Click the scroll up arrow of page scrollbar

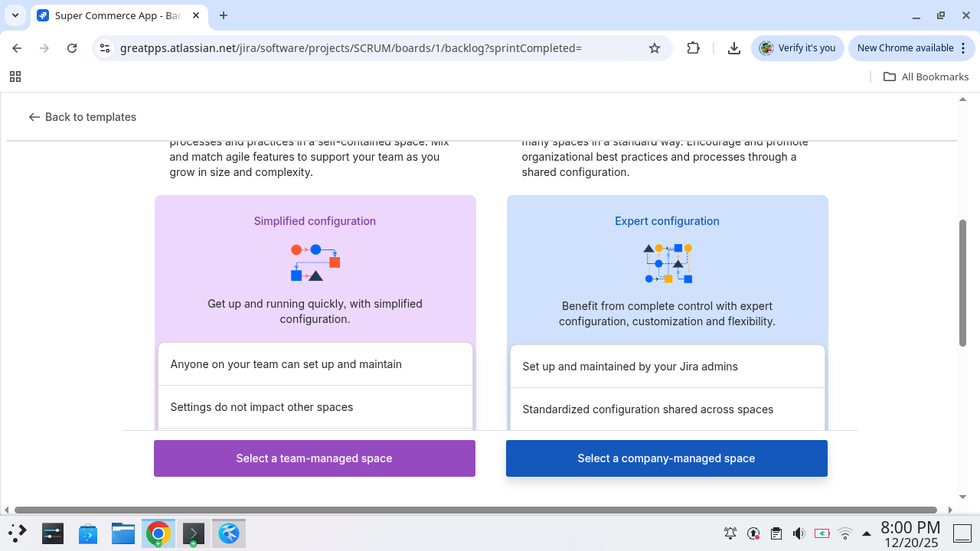(963, 99)
